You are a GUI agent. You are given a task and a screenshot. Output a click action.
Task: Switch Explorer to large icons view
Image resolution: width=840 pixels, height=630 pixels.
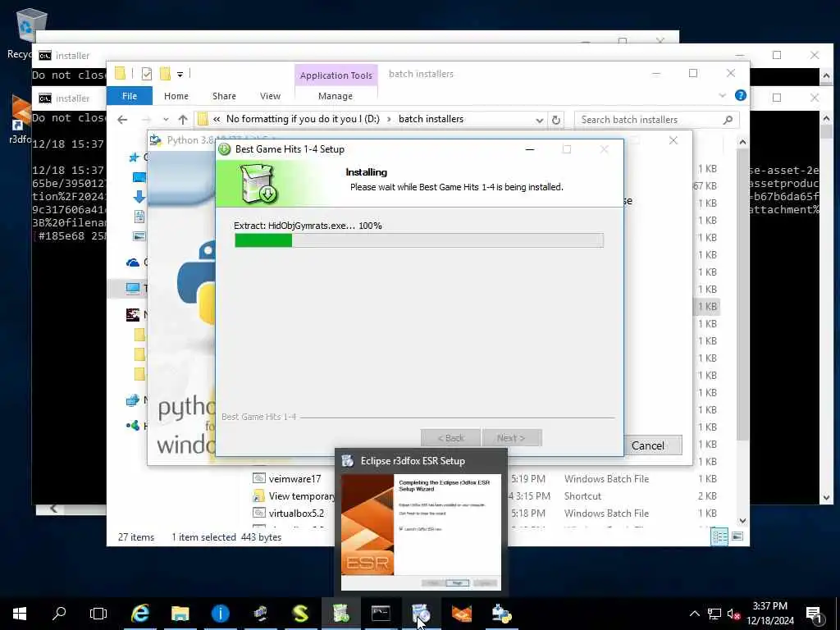pyautogui.click(x=737, y=536)
